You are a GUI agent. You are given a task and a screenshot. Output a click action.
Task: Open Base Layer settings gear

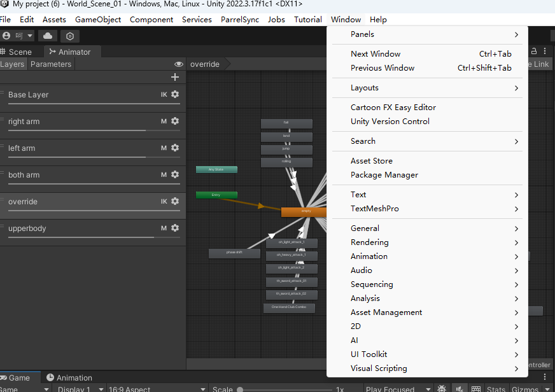(175, 94)
